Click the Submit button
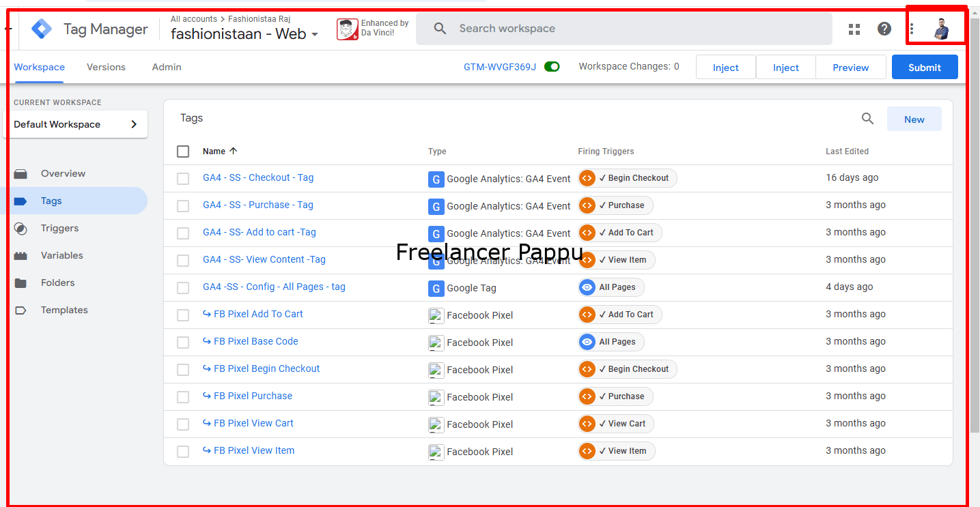Viewport: 980px width, 507px height. [925, 68]
